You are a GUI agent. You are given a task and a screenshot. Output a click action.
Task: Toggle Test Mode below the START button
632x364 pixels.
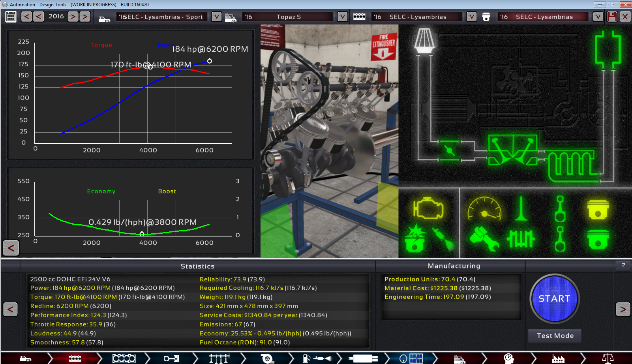click(x=555, y=336)
